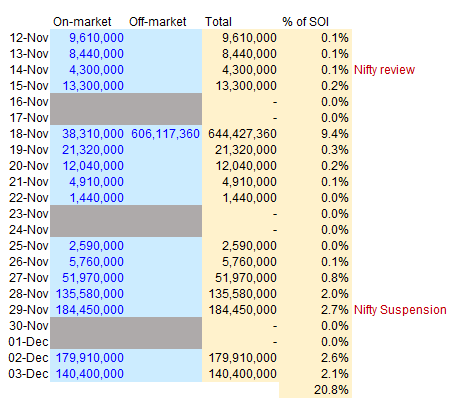Screen dimensions: 452x405
Task: Click the grey cell for 01-Dec
Action: pos(126,341)
